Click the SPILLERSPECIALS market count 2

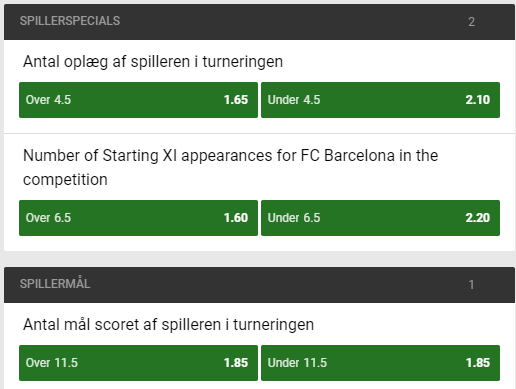tap(471, 22)
